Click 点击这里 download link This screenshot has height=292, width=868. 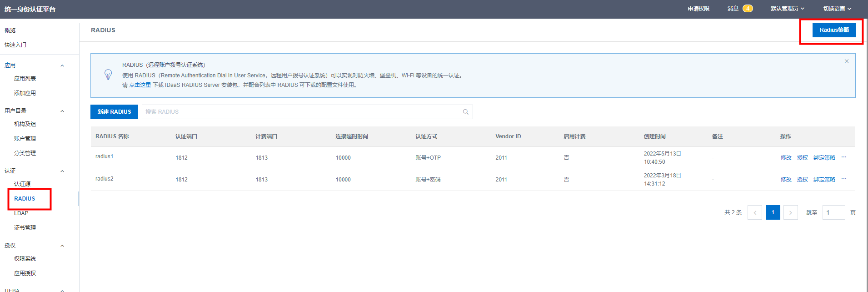click(x=140, y=85)
